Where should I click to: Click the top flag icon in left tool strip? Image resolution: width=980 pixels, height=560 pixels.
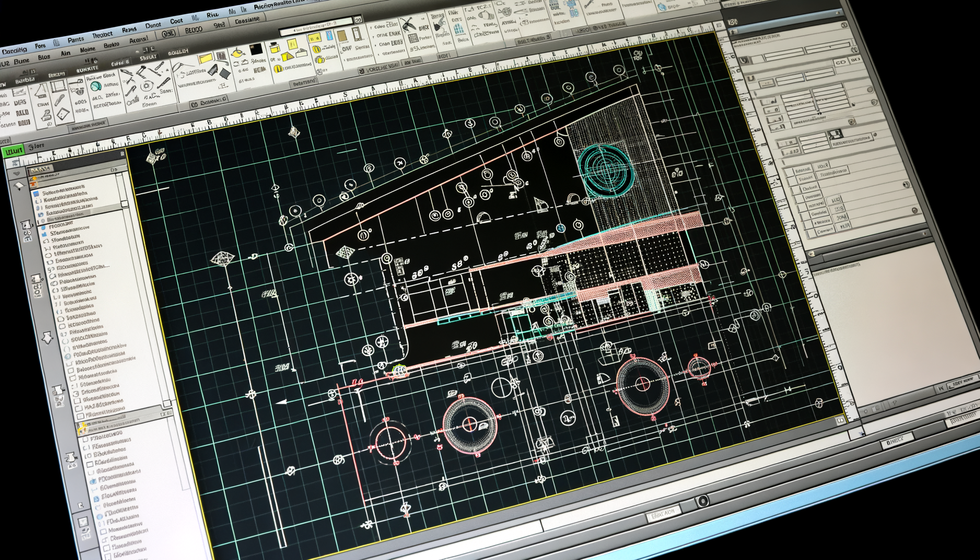[20, 186]
